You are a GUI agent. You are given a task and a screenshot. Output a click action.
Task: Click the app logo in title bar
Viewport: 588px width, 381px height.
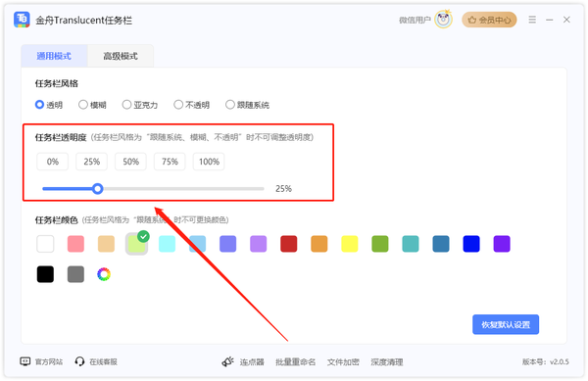22,20
